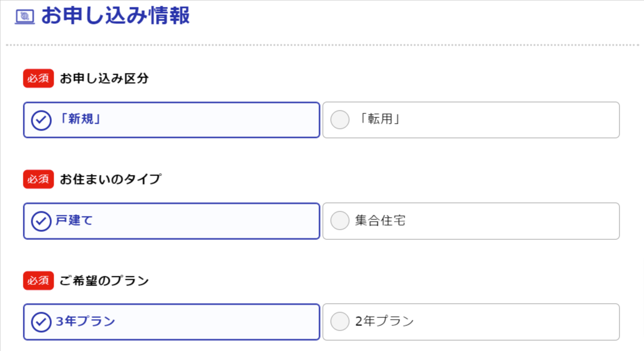This screenshot has width=644, height=351.
Task: Confirm 戸建て housing selection
Action: [x=171, y=221]
